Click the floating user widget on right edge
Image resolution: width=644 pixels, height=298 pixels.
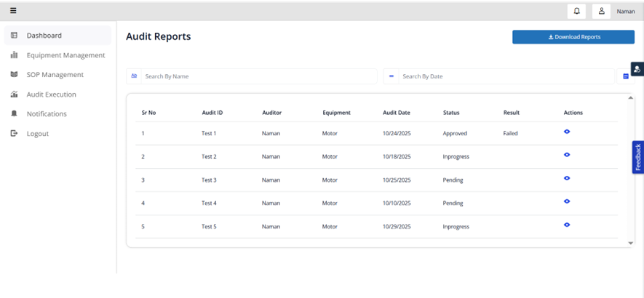pos(637,70)
